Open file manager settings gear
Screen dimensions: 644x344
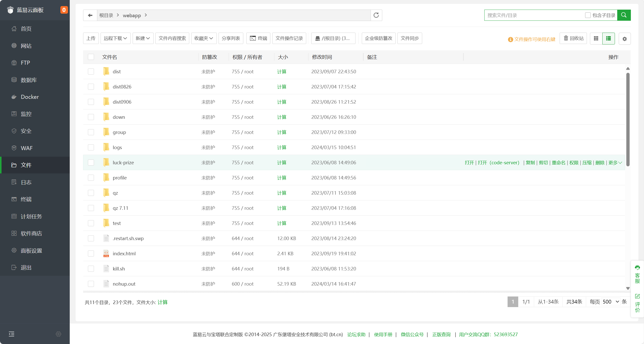click(625, 39)
